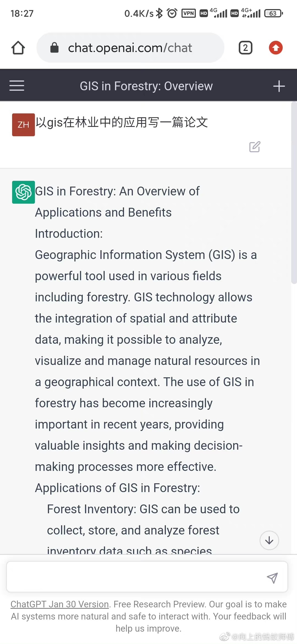Image resolution: width=297 pixels, height=644 pixels.
Task: Tap the VPN status bar indicator
Action: (189, 13)
